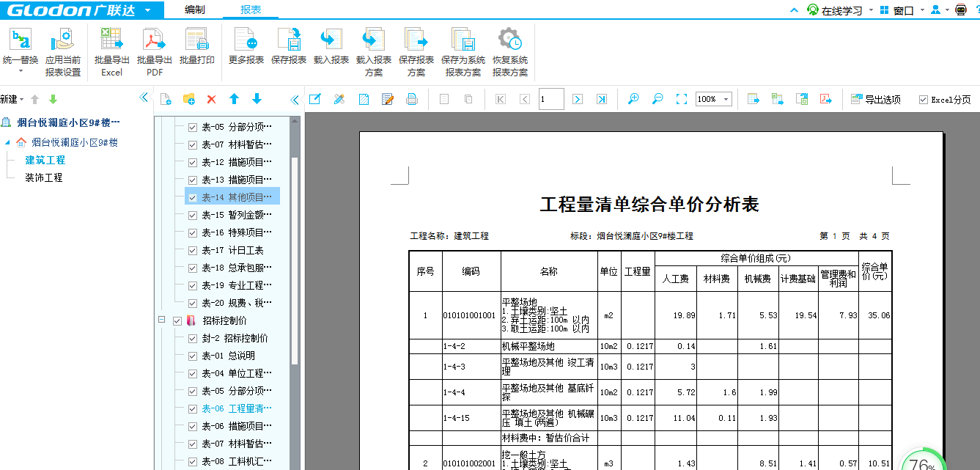This screenshot has height=470, width=980.
Task: Uncheck the 表-17 计日工表 checkbox
Action: pos(193,250)
